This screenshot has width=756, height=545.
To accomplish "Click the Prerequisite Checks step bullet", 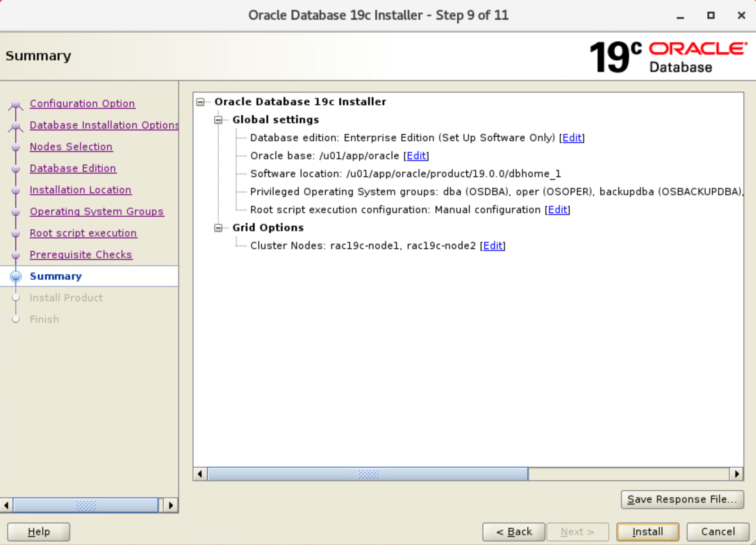I will click(16, 255).
